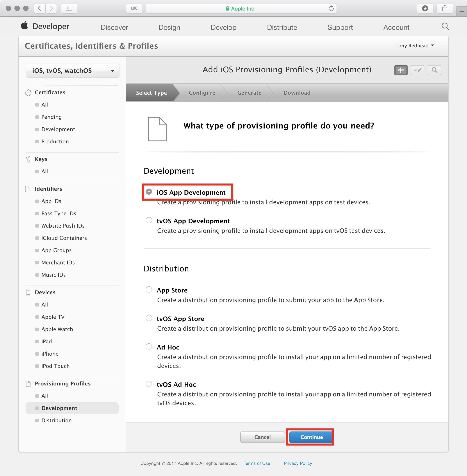467x476 pixels.
Task: Click the WC extension button in toolbar
Action: (134, 8)
